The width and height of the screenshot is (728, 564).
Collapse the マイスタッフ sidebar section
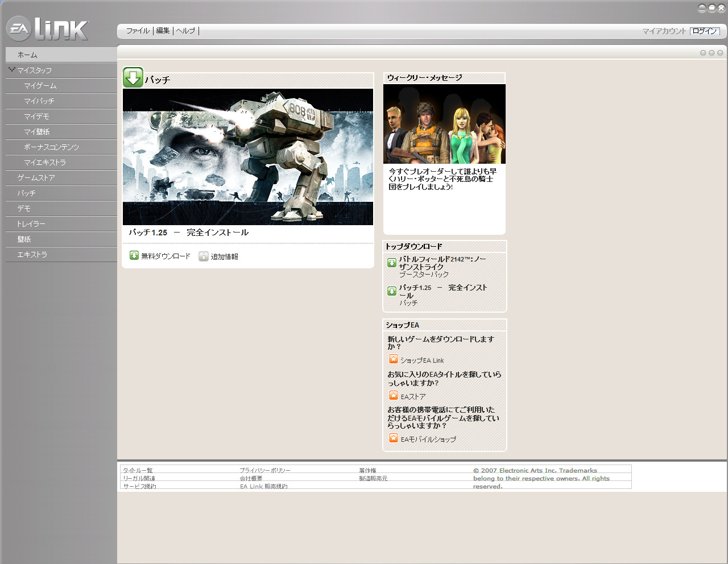pyautogui.click(x=11, y=70)
